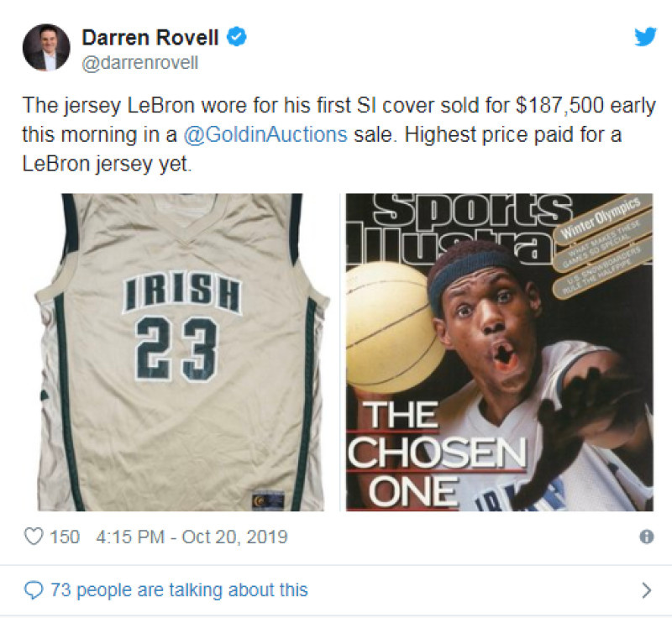The width and height of the screenshot is (672, 618).
Task: Click the 150 likes count
Action: pos(65,537)
